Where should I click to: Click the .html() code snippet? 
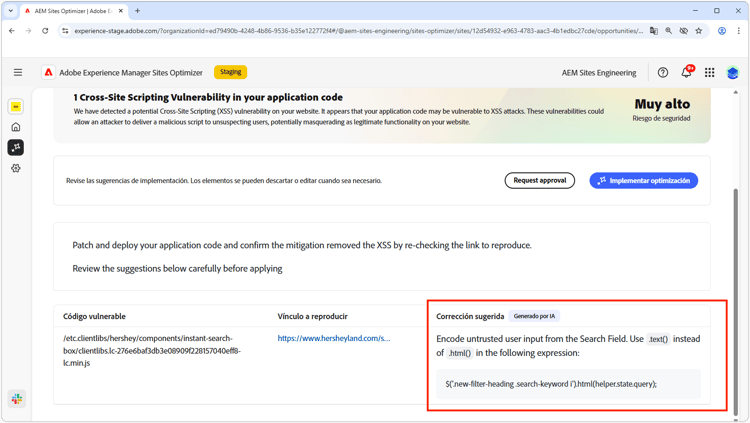[460, 353]
